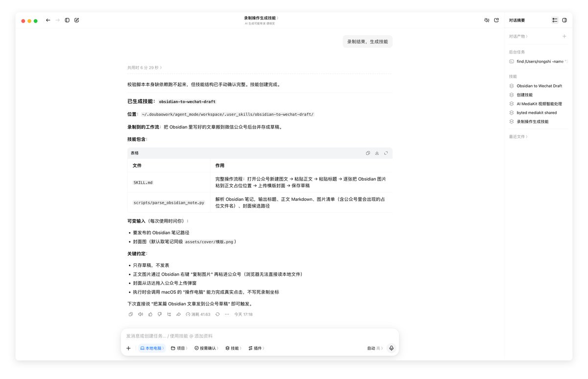Share the response with arrow icon
The height and width of the screenshot is (379, 588).
[178, 314]
